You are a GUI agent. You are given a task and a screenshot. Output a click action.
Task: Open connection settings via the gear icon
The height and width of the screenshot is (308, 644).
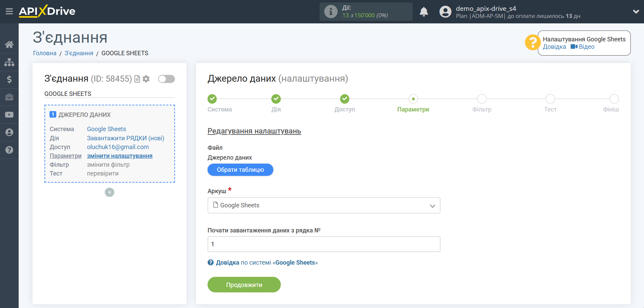pyautogui.click(x=146, y=79)
